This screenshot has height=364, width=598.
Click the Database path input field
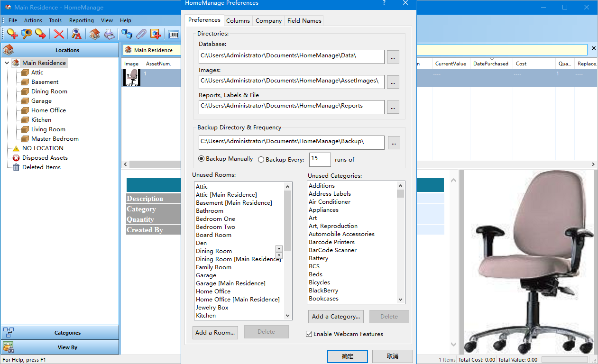(292, 57)
